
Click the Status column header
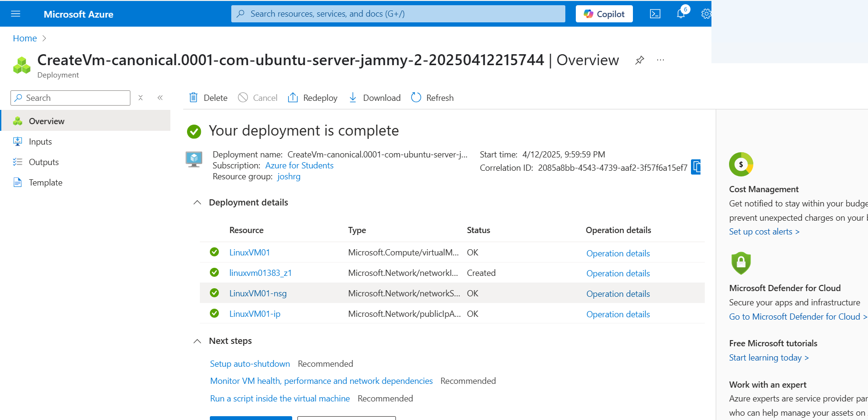pyautogui.click(x=478, y=230)
